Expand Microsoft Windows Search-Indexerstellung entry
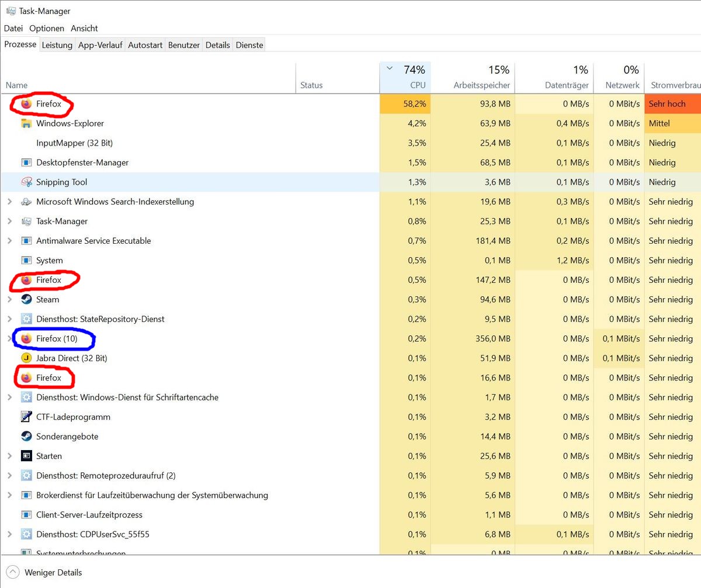Viewport: 701px width, 588px height. [x=9, y=202]
